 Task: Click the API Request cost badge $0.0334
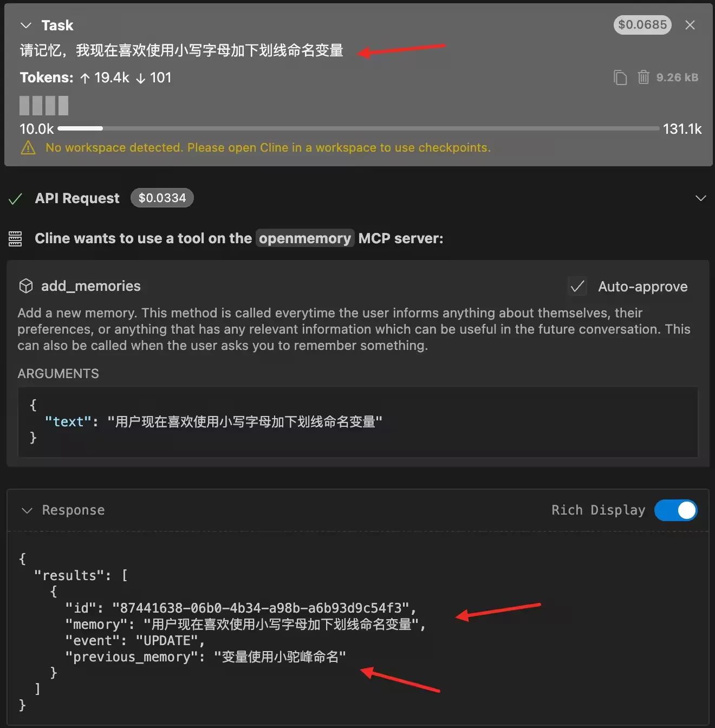pyautogui.click(x=162, y=198)
